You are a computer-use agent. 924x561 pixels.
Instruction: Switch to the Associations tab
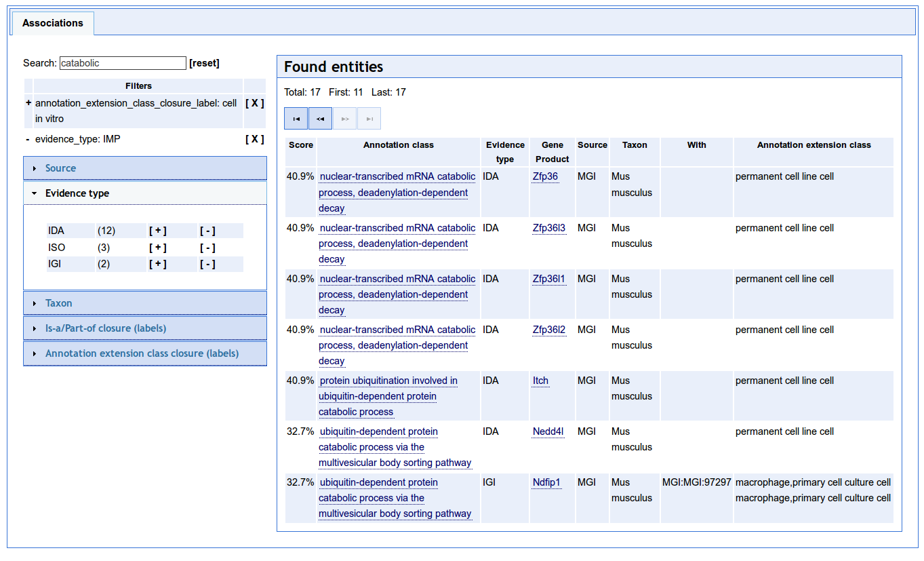(x=53, y=23)
